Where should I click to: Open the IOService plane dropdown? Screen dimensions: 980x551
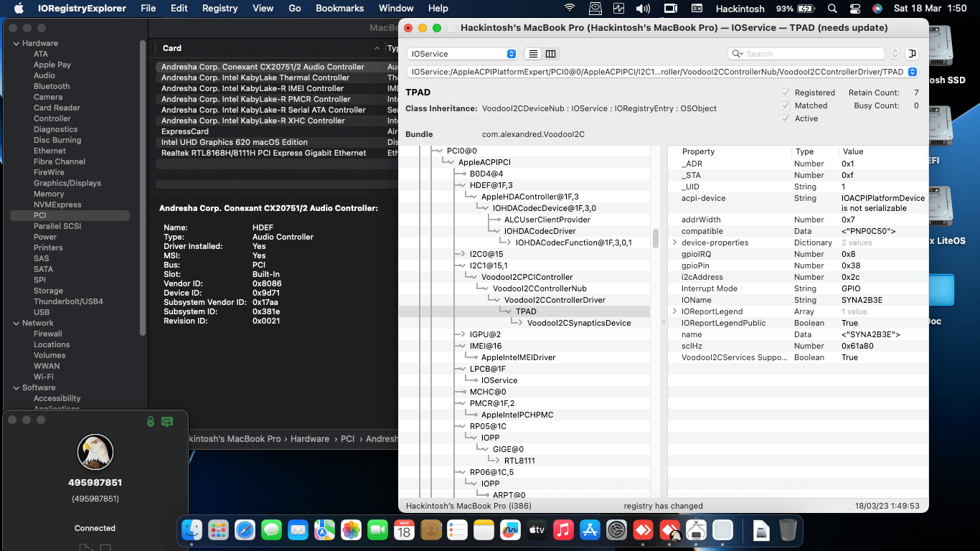(x=461, y=54)
